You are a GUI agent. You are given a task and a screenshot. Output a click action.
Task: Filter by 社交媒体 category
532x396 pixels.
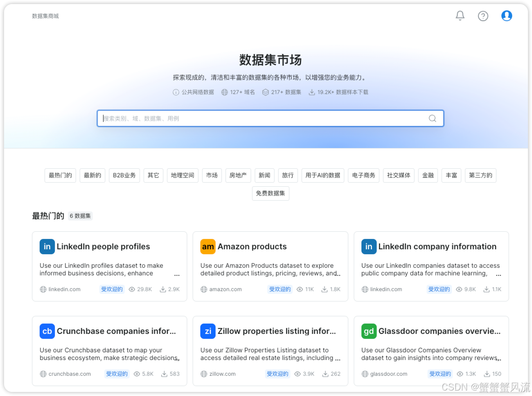pyautogui.click(x=399, y=175)
